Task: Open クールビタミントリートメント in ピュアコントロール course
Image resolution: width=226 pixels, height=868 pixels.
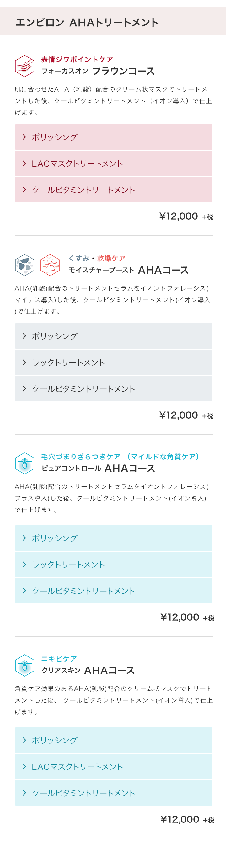Action: click(114, 591)
